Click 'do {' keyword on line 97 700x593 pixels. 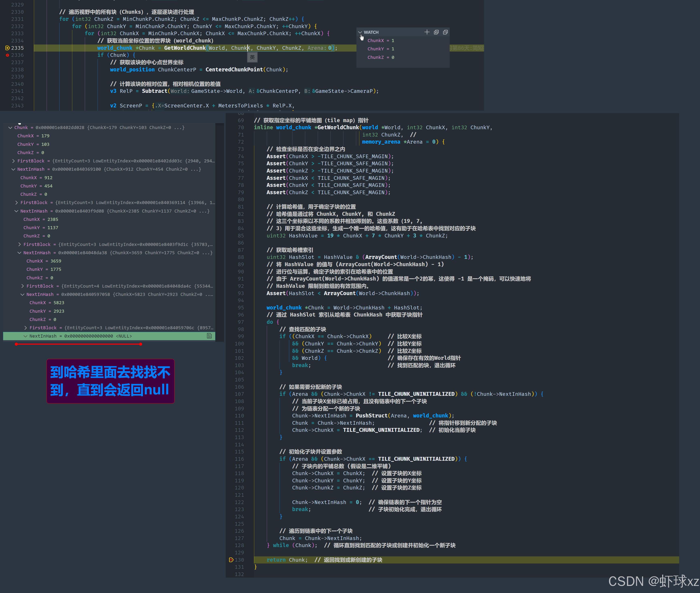tap(273, 322)
